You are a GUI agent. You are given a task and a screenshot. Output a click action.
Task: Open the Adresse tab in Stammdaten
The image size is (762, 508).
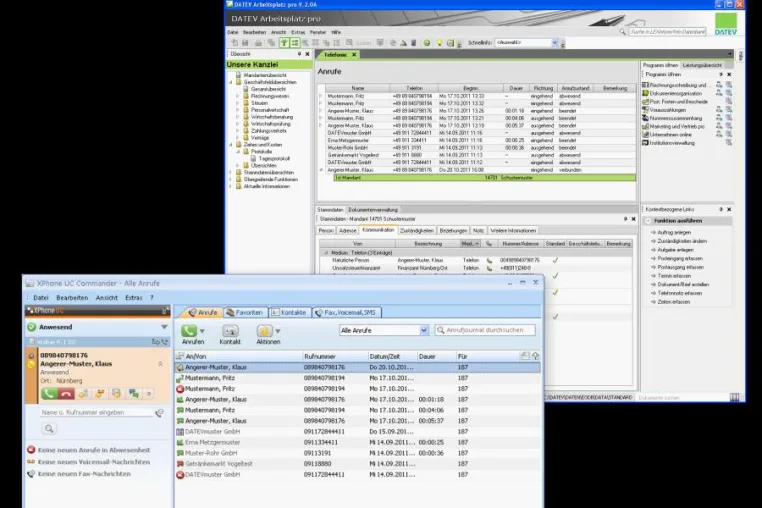(x=347, y=231)
